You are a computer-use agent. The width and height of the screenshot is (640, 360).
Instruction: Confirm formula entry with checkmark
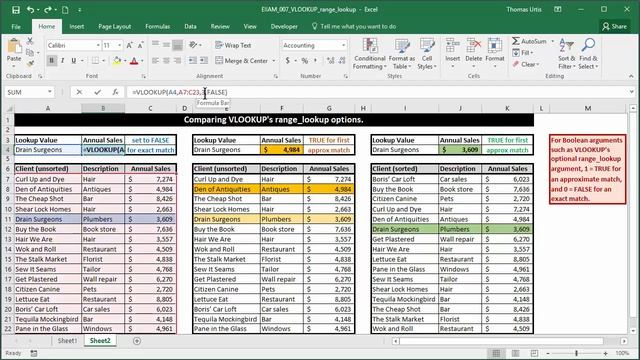[97, 92]
